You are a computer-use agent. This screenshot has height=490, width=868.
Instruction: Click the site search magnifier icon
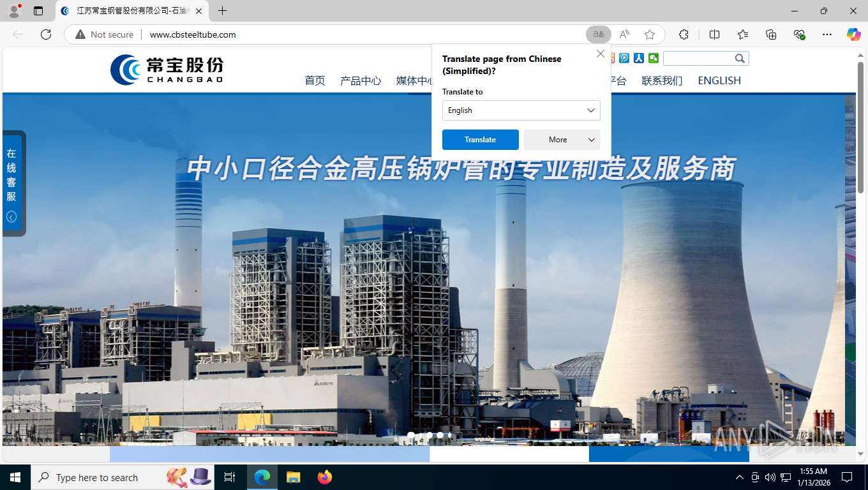740,59
